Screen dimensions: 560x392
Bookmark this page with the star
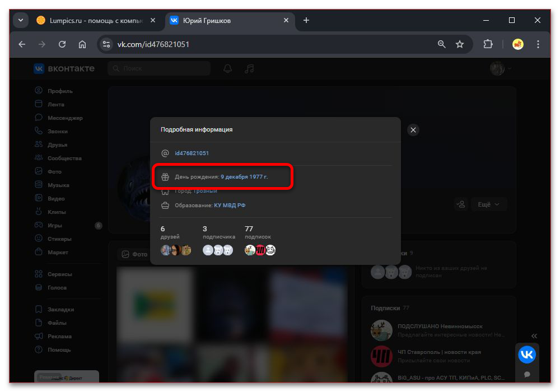point(460,44)
